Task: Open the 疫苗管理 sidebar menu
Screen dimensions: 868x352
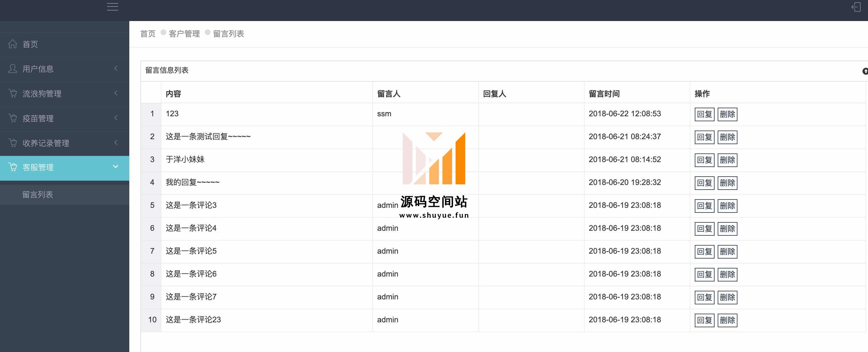Action: 65,118
